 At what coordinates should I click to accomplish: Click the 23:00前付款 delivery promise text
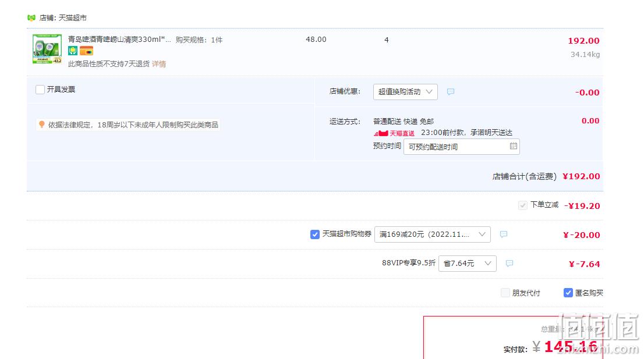(x=466, y=133)
